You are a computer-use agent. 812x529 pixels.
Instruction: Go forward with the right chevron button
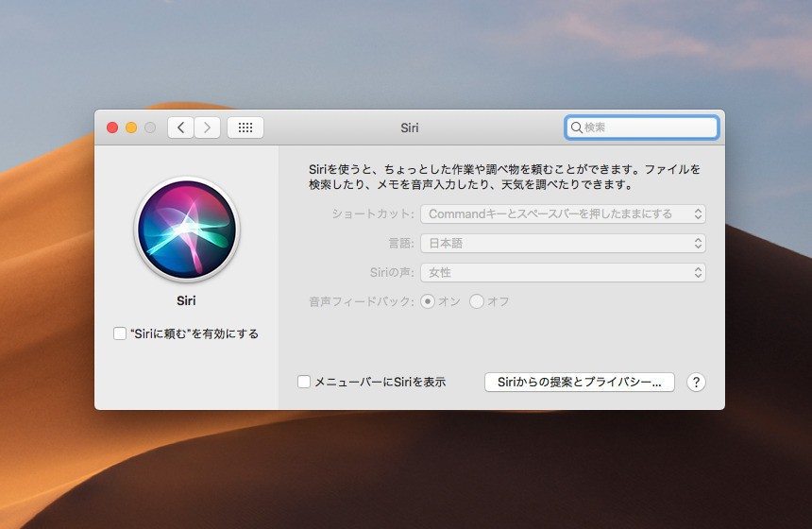coord(207,128)
